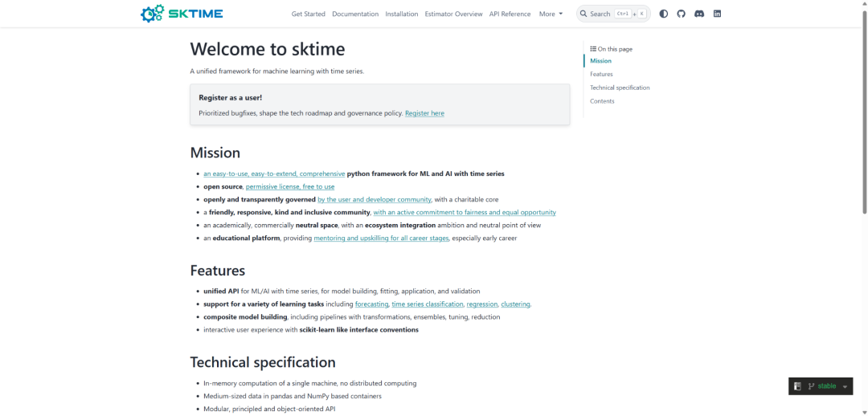Go to Documentation in navbar

click(x=355, y=14)
